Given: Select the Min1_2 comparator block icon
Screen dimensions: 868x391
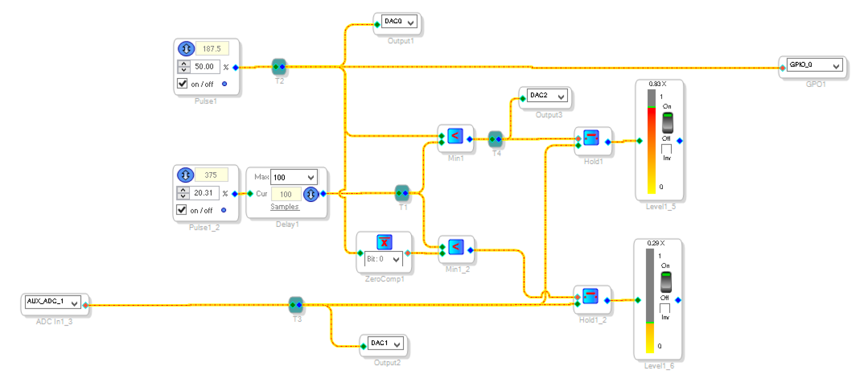Looking at the screenshot, I should point(456,247).
